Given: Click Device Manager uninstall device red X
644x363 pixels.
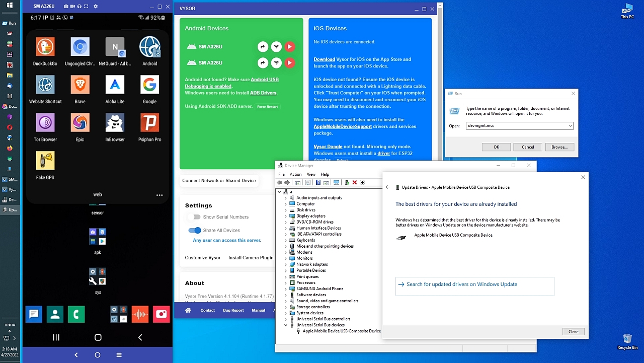Looking at the screenshot, I should pos(355,182).
